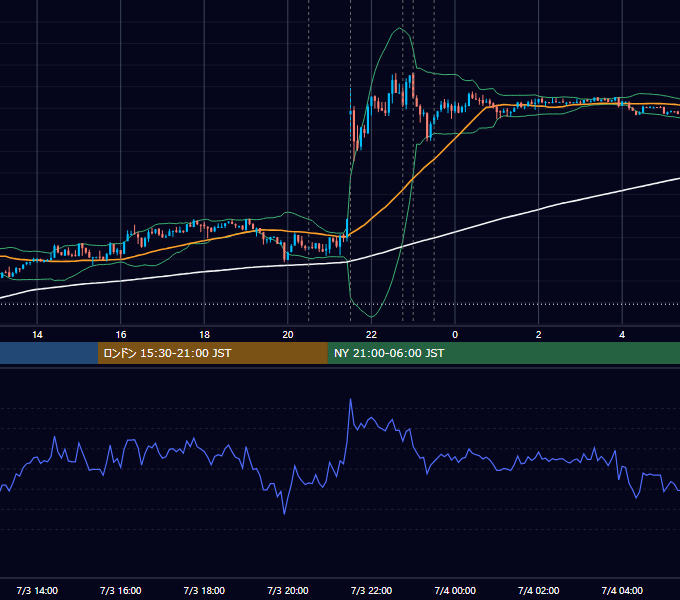680x600 pixels.
Task: Click the 7/4 02:00 date label
Action: [x=539, y=590]
